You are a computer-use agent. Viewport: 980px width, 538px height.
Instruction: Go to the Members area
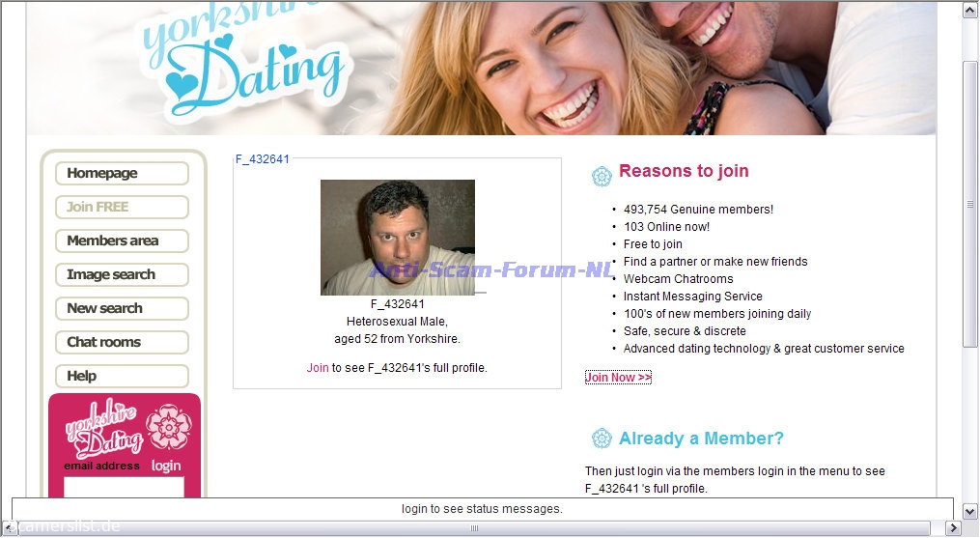tap(122, 241)
